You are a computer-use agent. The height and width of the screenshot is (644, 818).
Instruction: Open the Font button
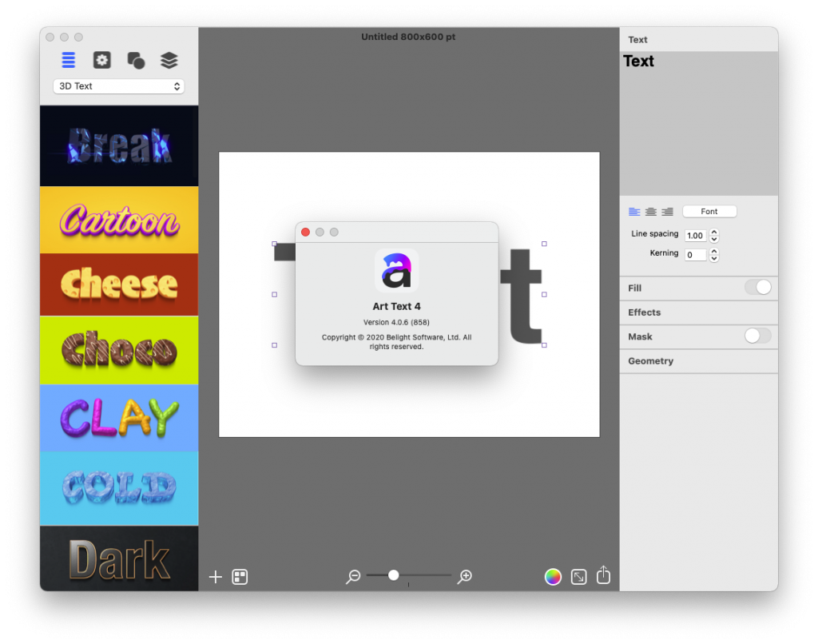[709, 212]
